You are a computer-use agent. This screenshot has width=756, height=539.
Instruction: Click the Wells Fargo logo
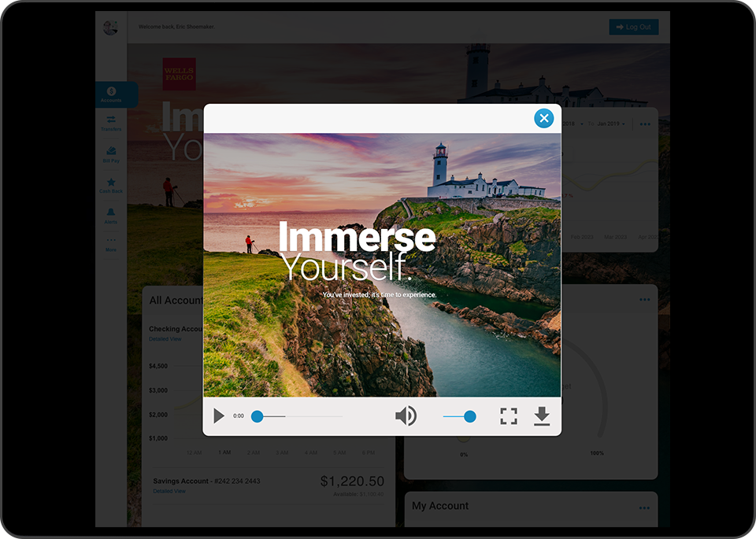tap(179, 74)
